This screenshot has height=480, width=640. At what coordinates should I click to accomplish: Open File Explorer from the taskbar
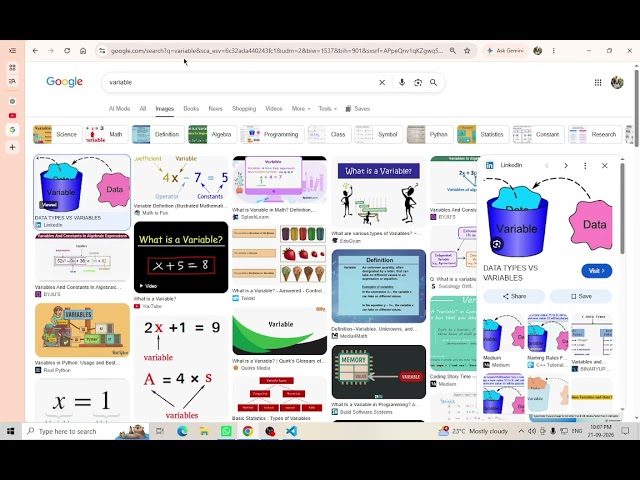pos(204,431)
